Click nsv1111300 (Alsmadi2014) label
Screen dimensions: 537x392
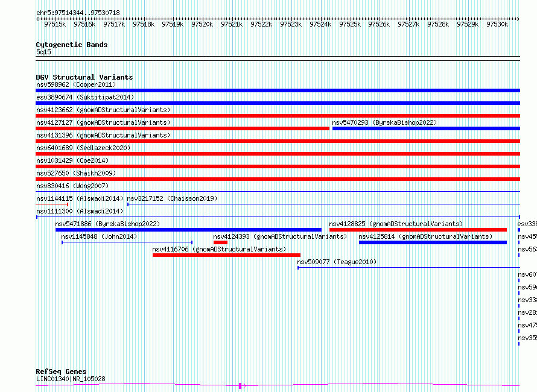coord(80,211)
